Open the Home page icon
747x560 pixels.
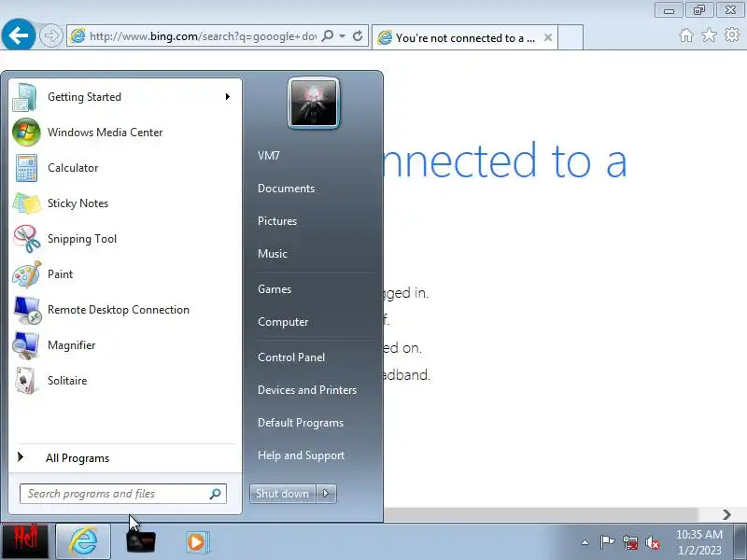point(686,35)
